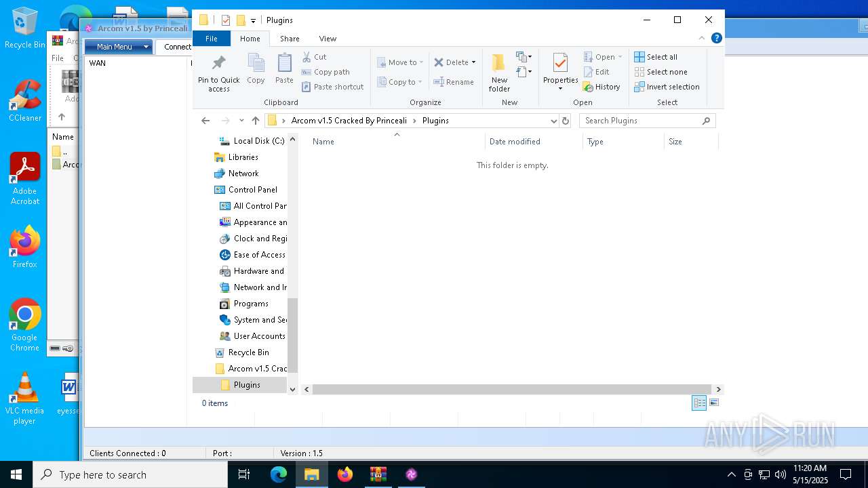The image size is (868, 488).
Task: Open Task View on taskbar
Action: (x=244, y=474)
